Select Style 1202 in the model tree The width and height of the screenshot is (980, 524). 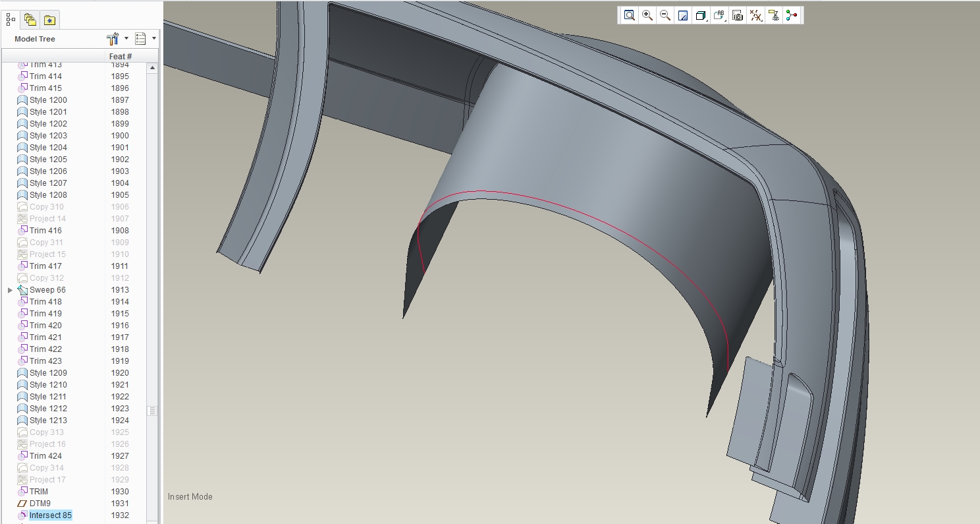(x=48, y=124)
